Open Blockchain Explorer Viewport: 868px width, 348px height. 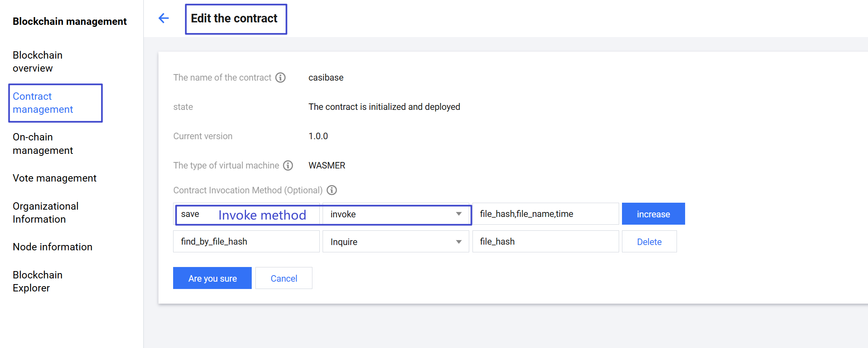(x=37, y=281)
